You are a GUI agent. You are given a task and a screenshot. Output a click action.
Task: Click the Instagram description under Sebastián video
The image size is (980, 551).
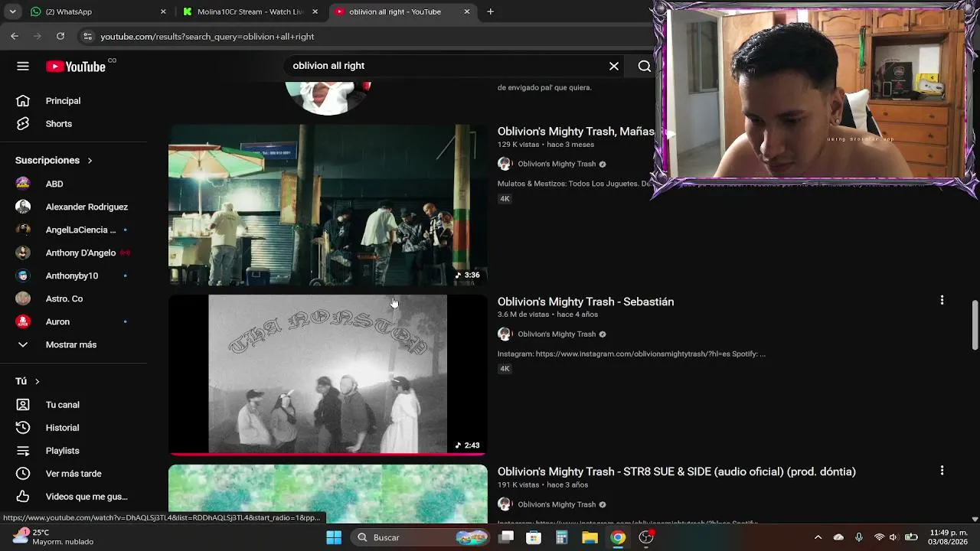(632, 354)
